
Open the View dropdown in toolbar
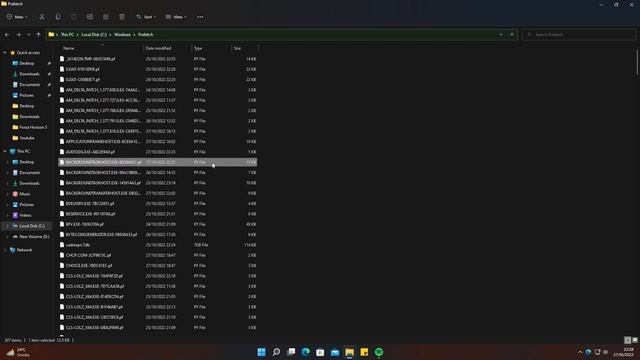coord(176,17)
